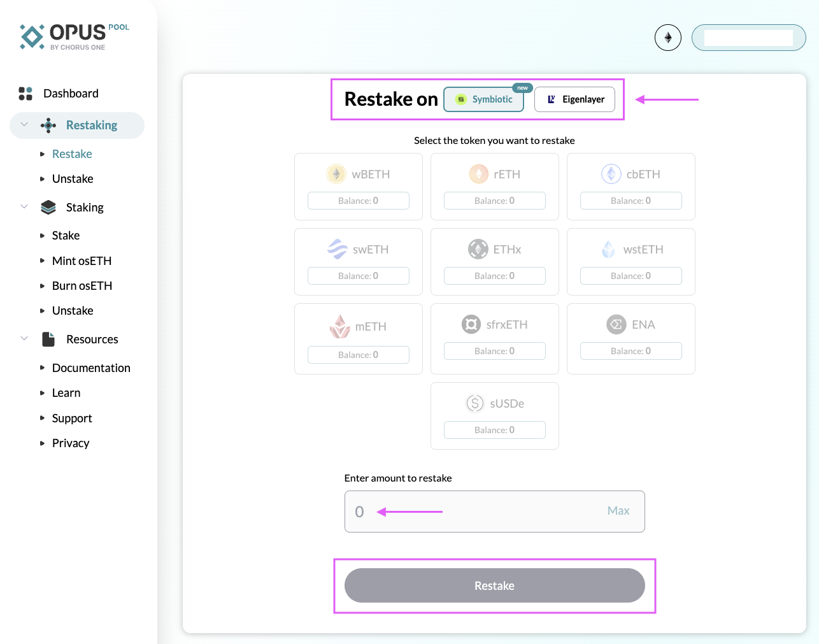
Task: Switch restaking protocol to Eigenlayer
Action: tap(574, 99)
